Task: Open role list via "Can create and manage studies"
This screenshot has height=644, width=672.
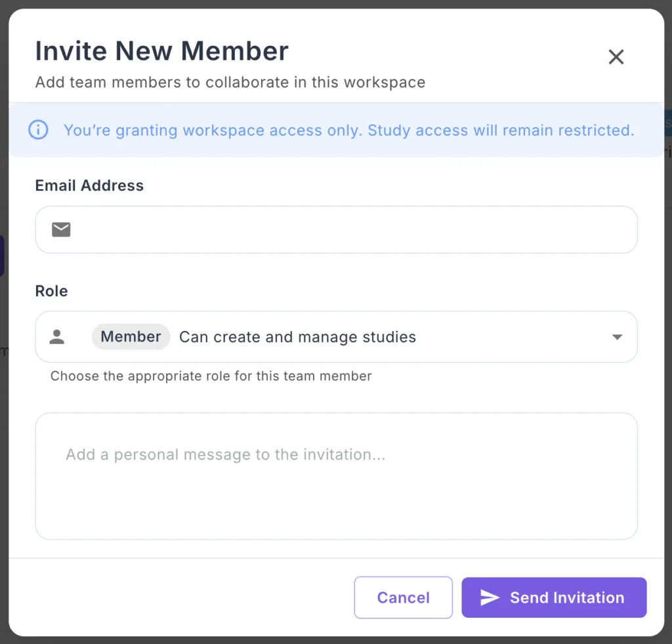Action: point(297,337)
